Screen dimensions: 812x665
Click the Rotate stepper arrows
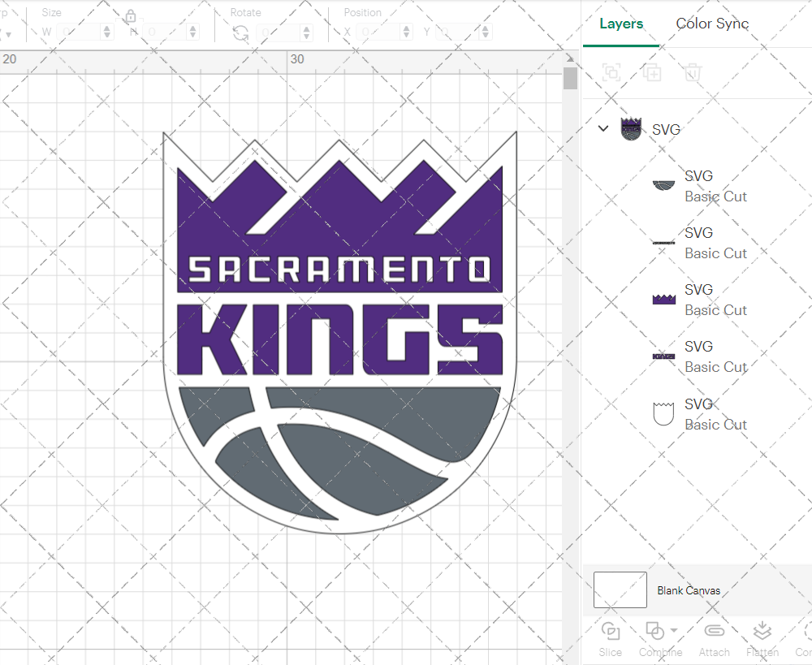click(x=307, y=32)
